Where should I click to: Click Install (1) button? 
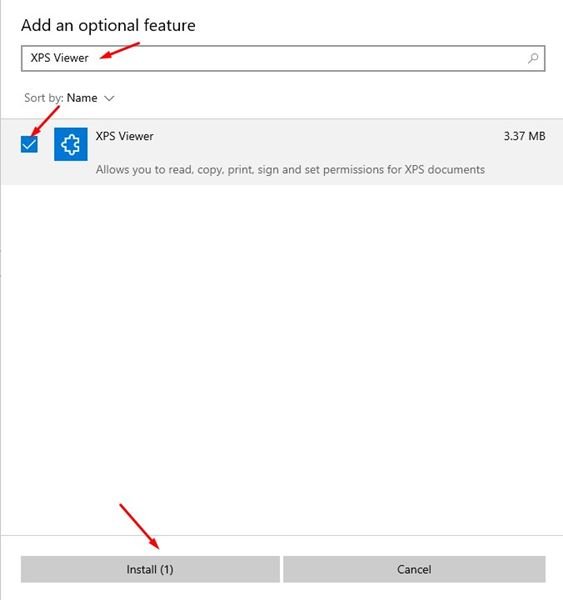(150, 569)
